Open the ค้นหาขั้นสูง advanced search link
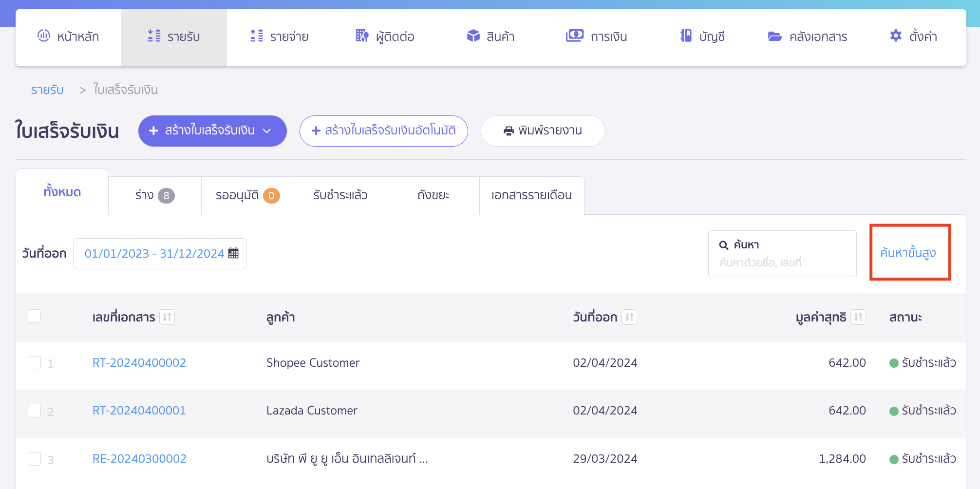980x489 pixels. point(908,253)
